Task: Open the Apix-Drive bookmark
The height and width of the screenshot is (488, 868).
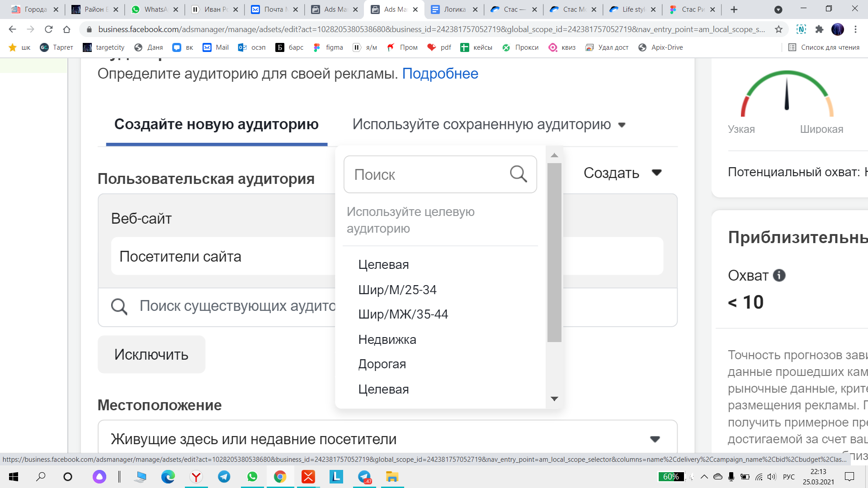Action: pos(660,47)
